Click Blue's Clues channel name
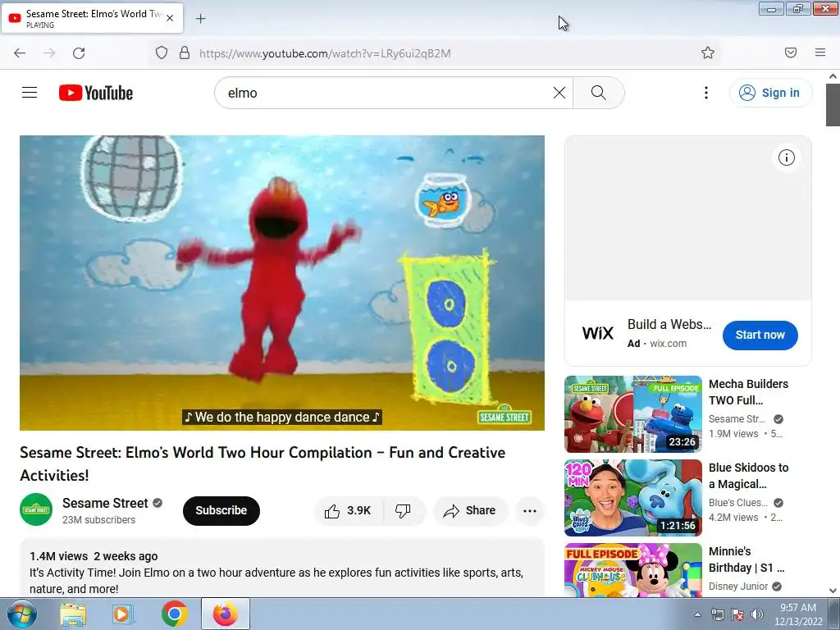Image resolution: width=840 pixels, height=630 pixels. tap(738, 503)
